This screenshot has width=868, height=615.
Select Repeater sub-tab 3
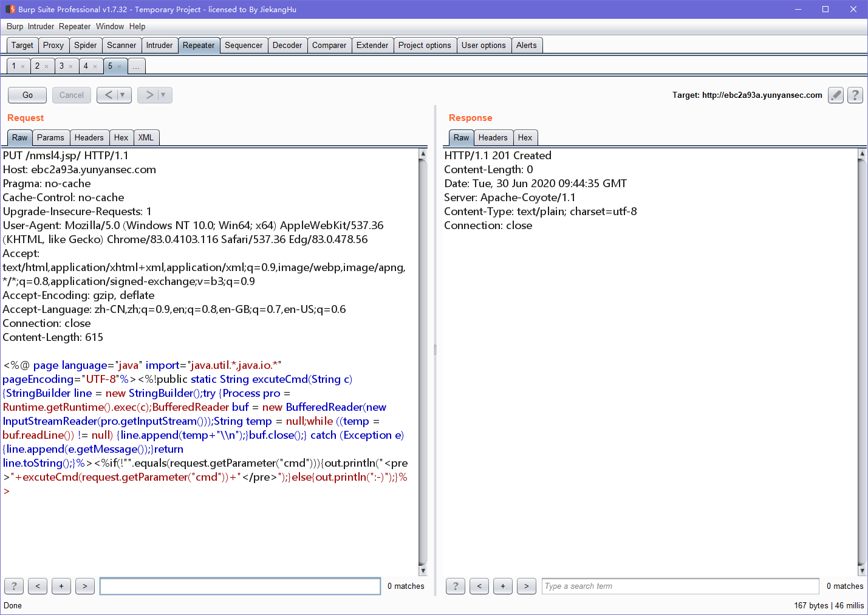(x=61, y=66)
